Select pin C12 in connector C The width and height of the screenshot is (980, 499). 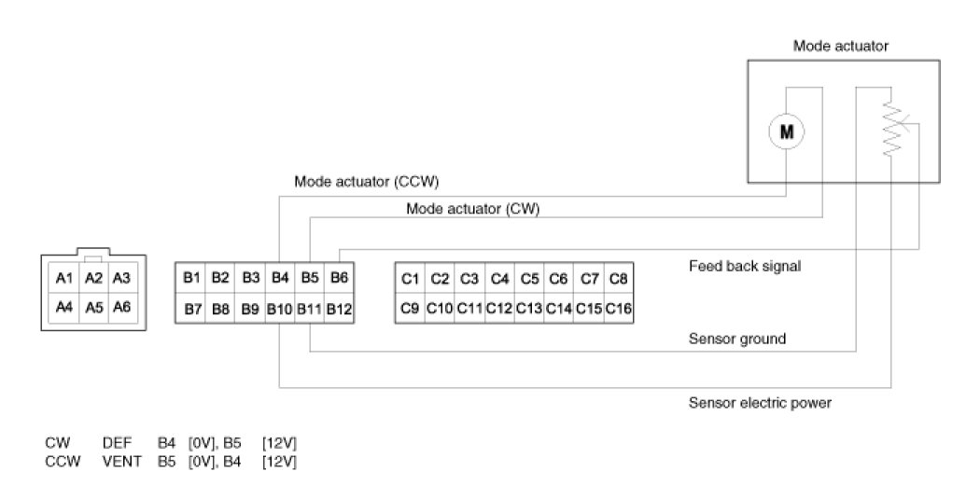pyautogui.click(x=499, y=307)
